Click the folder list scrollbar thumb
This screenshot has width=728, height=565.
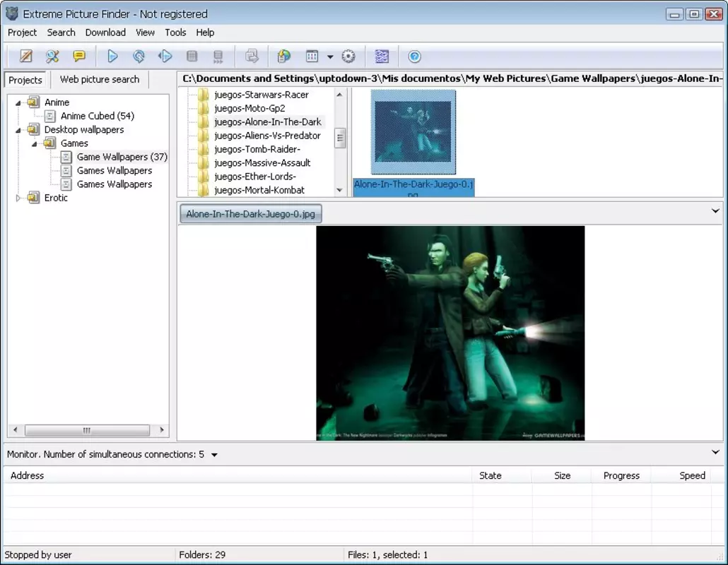point(340,138)
